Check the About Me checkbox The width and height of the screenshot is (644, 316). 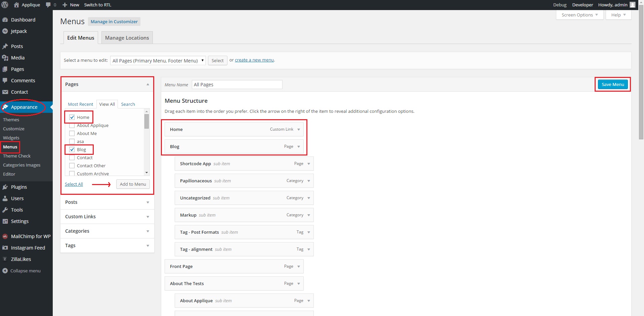pos(72,133)
